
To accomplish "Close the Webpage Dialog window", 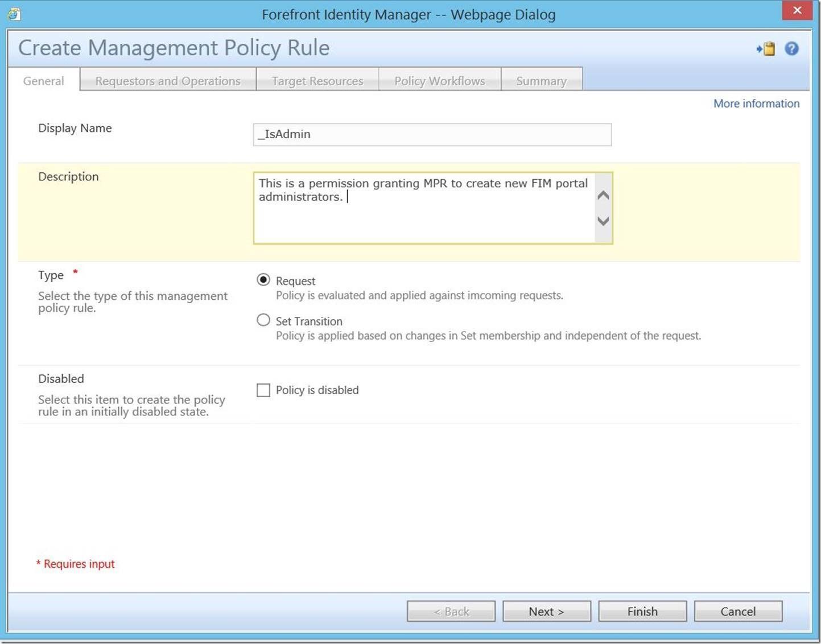I will pos(797,10).
